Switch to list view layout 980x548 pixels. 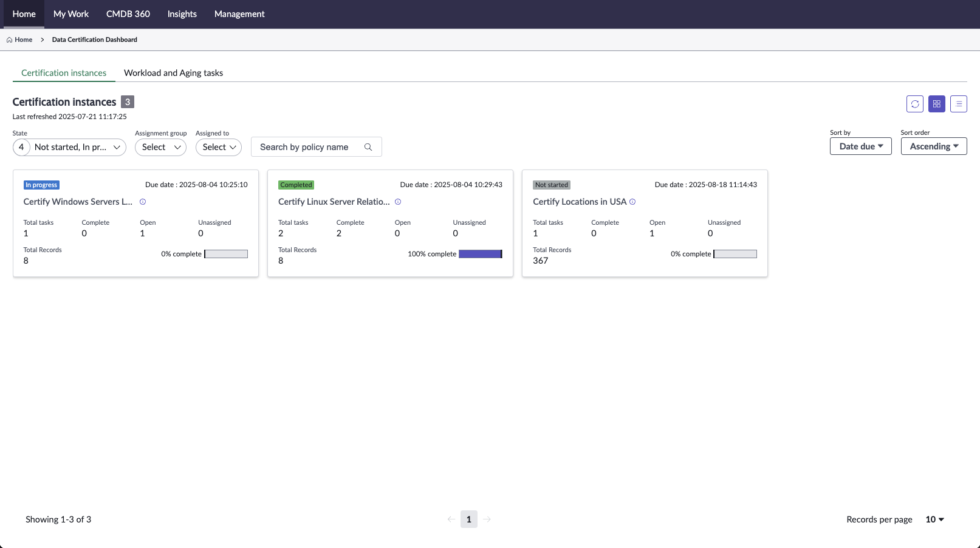pyautogui.click(x=958, y=104)
